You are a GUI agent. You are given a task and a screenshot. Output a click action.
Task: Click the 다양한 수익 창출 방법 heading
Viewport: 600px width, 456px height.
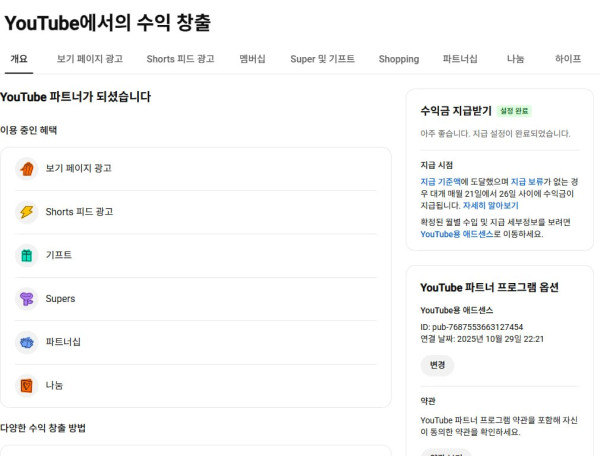[43, 428]
